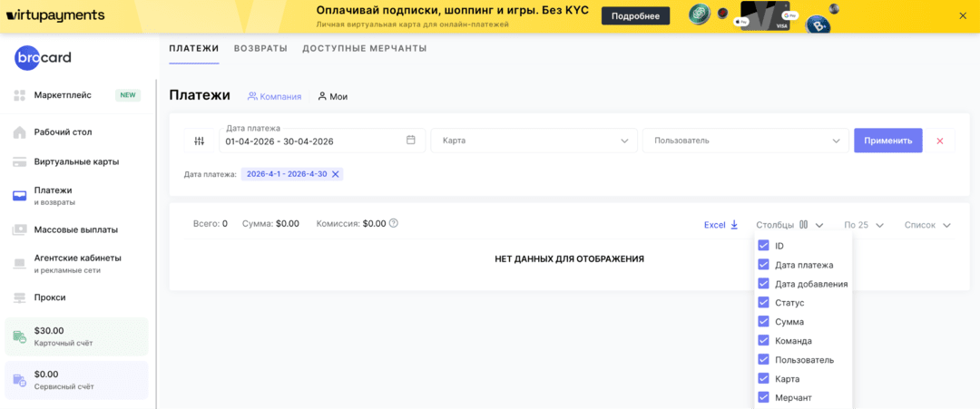Click the virtupayments banner logo
The width and height of the screenshot is (980, 409).
coord(55,15)
